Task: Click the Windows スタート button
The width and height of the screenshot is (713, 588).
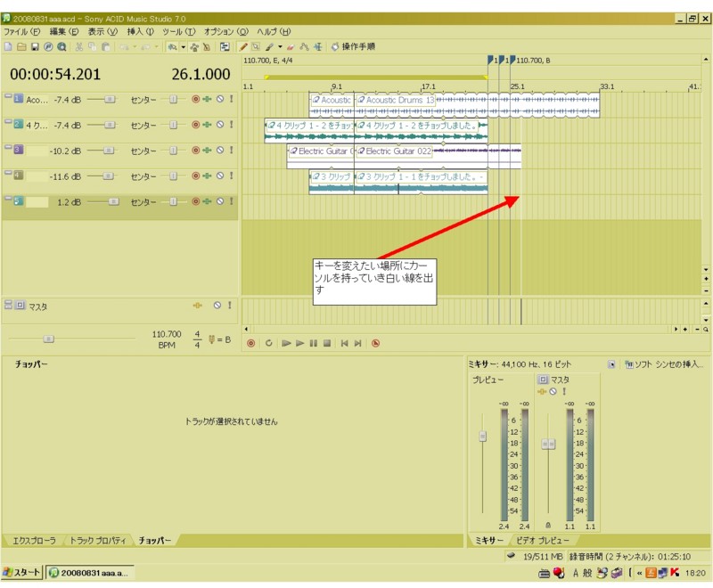Action: [x=22, y=573]
